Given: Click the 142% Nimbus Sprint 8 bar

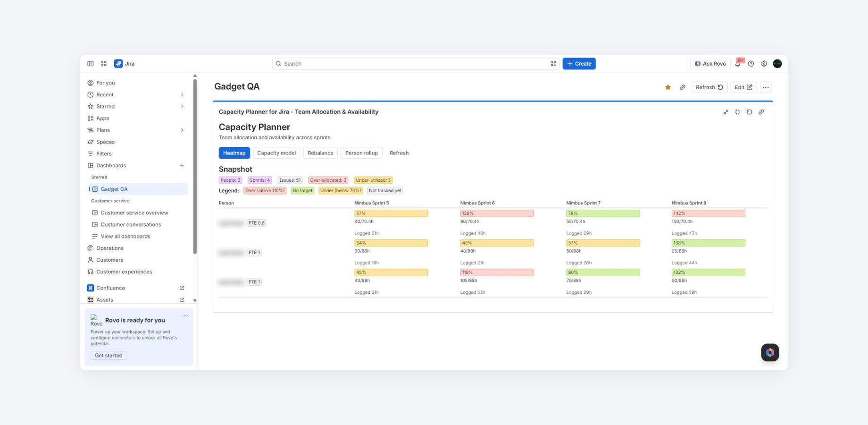Looking at the screenshot, I should pyautogui.click(x=709, y=213).
